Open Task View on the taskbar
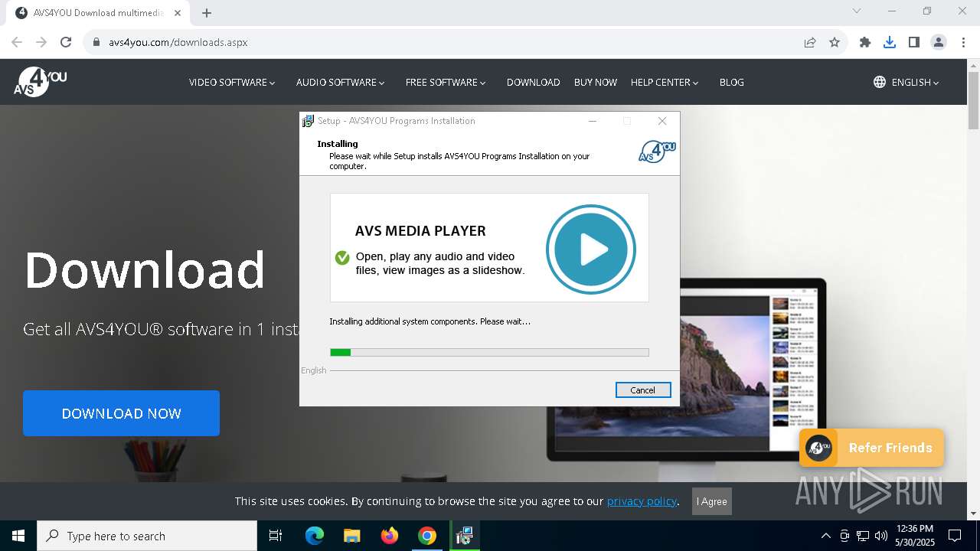980x551 pixels. pos(276,536)
